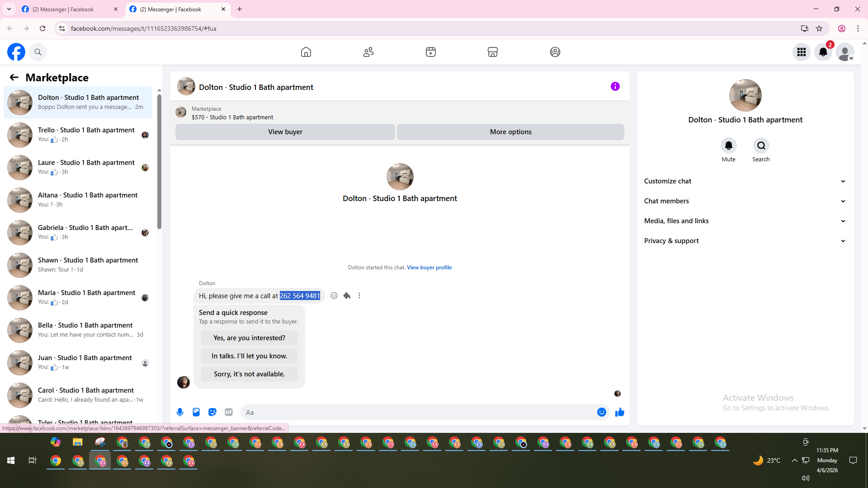Send a voice clip with the microphone
The height and width of the screenshot is (488, 868).
pyautogui.click(x=180, y=412)
